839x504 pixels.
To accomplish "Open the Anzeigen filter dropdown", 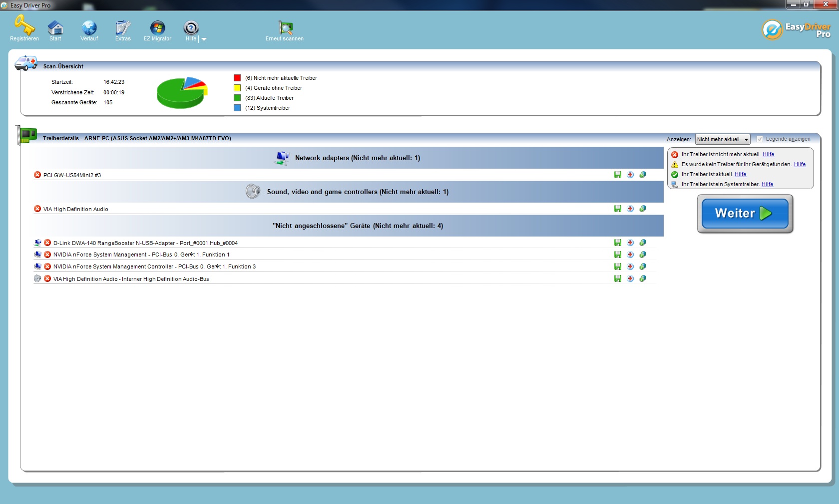I will tap(723, 140).
